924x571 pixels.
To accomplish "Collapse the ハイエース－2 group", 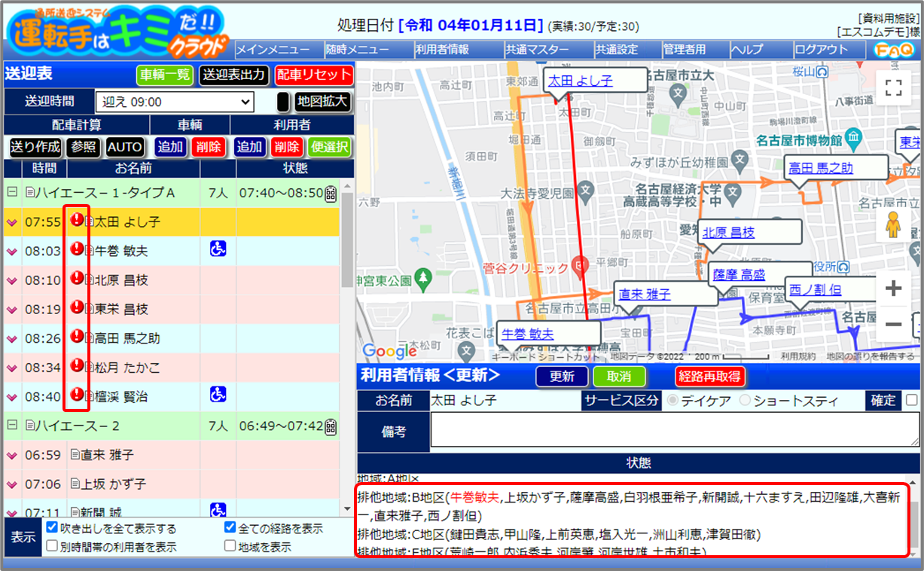I will [x=12, y=426].
